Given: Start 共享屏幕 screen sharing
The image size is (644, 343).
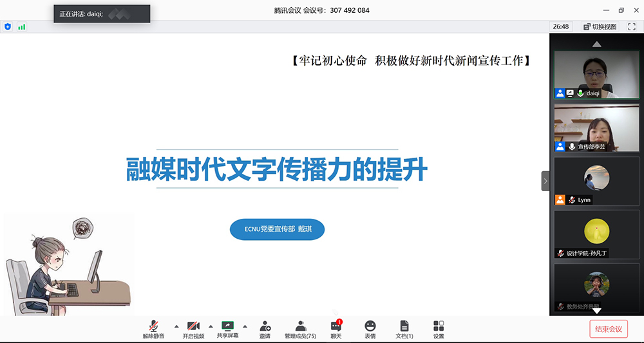Looking at the screenshot, I should point(227,329).
